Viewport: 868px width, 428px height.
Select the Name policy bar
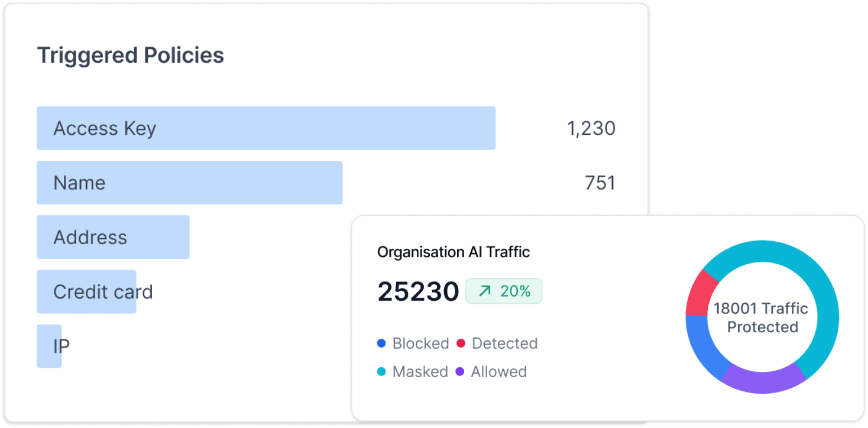click(x=189, y=183)
